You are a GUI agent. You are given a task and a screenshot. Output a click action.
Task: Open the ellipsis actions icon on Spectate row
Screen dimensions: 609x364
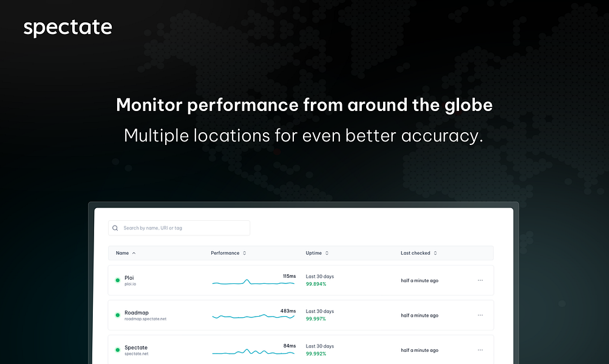coord(480,349)
